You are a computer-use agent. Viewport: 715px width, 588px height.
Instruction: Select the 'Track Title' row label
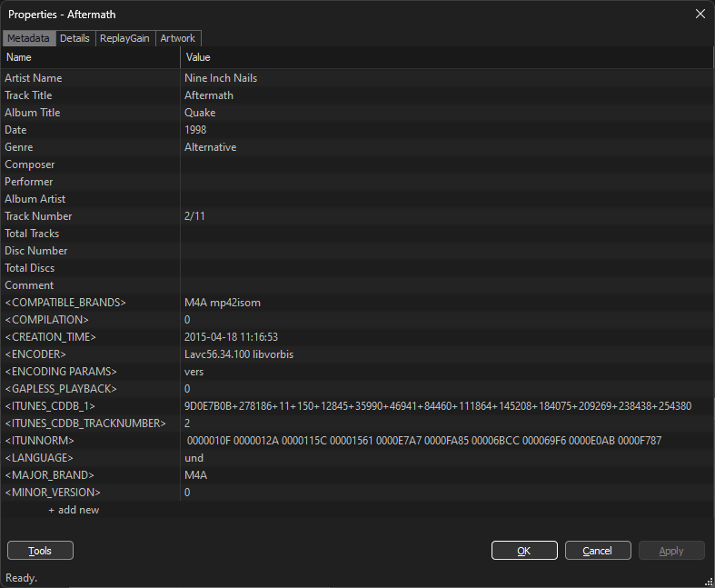[28, 95]
